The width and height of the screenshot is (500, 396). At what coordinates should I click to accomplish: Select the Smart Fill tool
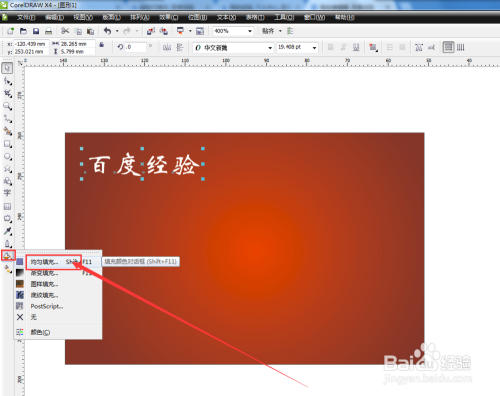[7, 131]
